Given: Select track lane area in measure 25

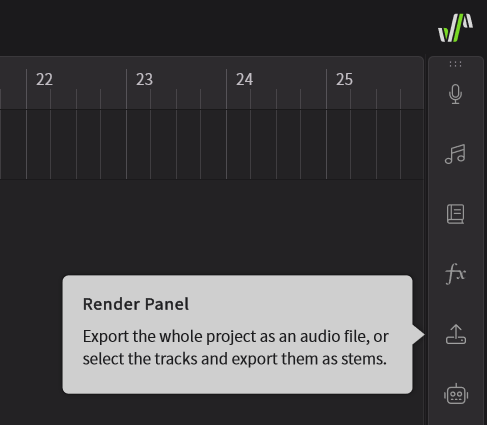Looking at the screenshot, I should pyautogui.click(x=375, y=145).
